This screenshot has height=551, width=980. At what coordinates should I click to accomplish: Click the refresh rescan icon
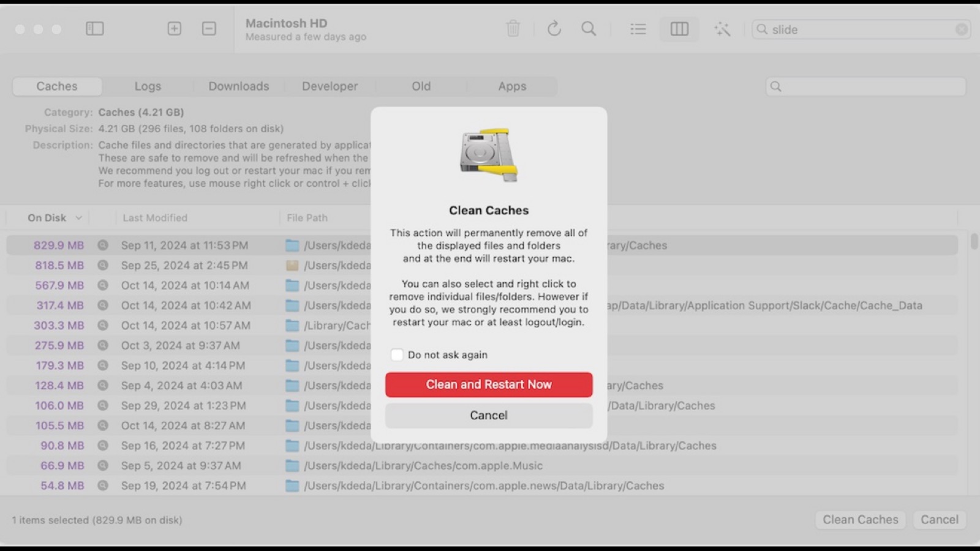click(x=554, y=29)
